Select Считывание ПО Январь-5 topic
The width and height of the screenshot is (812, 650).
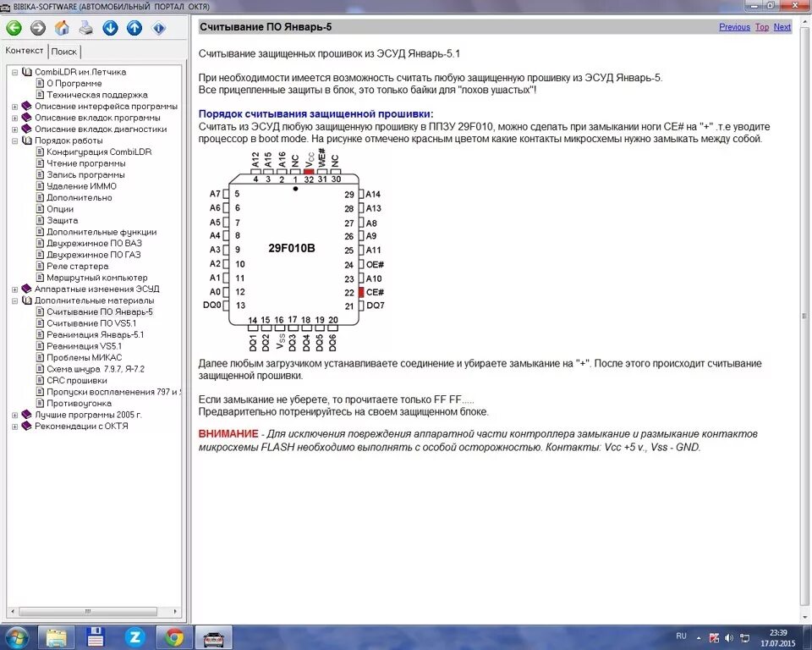(100, 312)
